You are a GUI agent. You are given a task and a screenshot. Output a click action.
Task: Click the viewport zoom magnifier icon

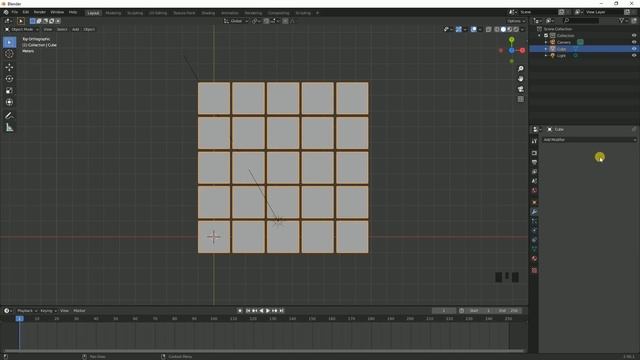tap(520, 69)
